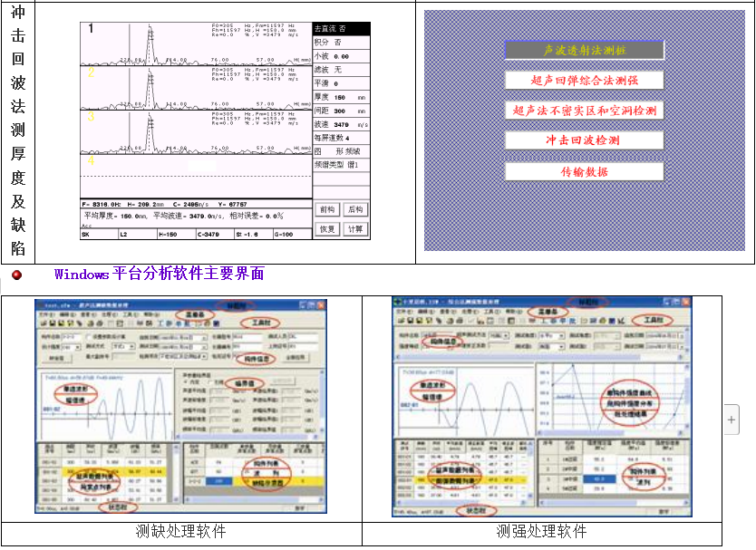Screen dimensions: 756x550
Task: Click the save icon in 测缺 software toolbar
Action: tap(53, 323)
